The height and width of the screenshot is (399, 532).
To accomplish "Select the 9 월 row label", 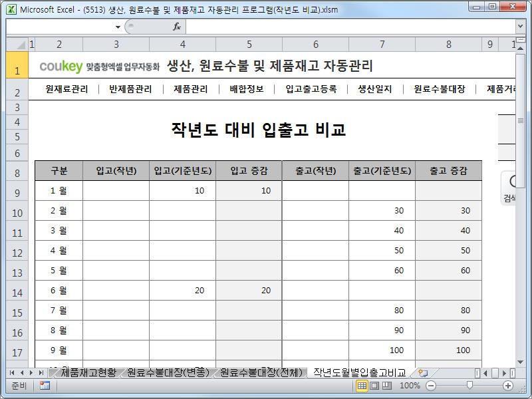I will (59, 350).
